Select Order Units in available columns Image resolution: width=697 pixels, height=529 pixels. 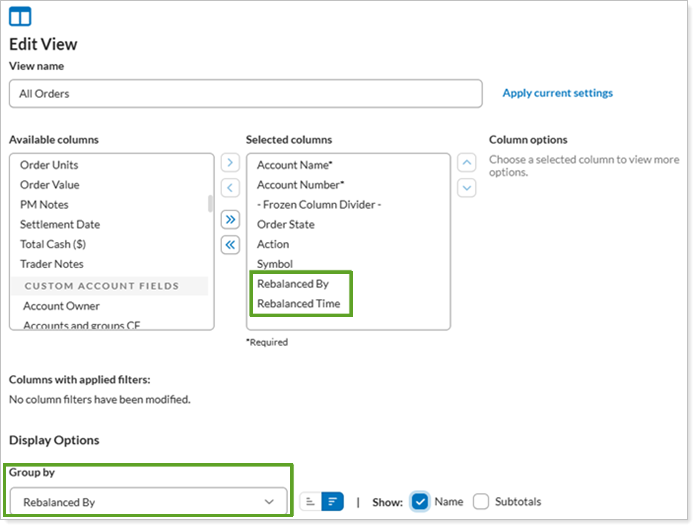[49, 165]
